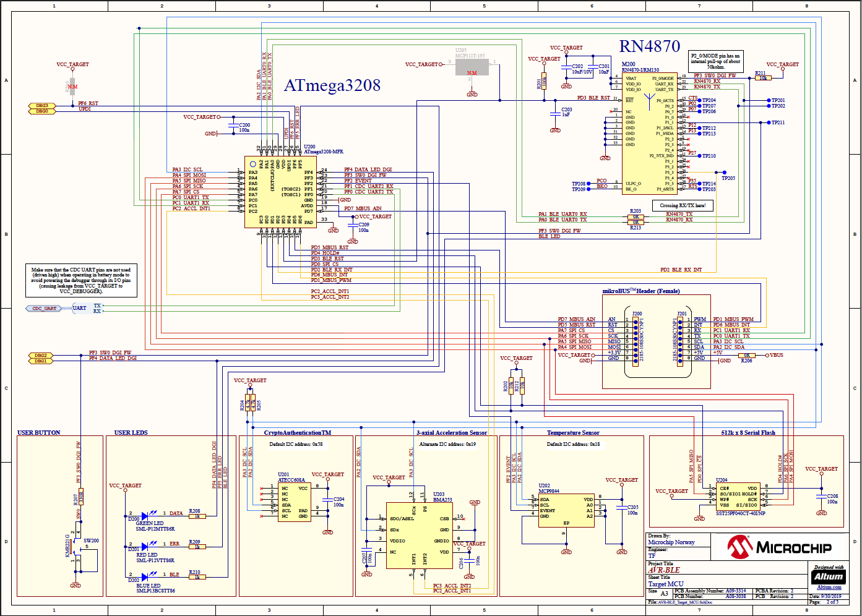
Task: Select the 'Crossing RX/TX here!' note
Action: [683, 205]
